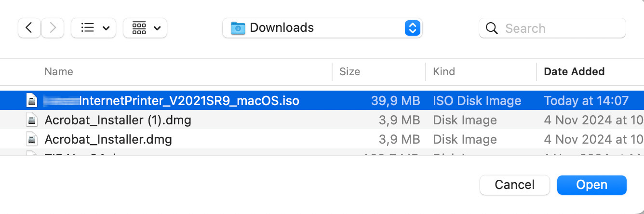Click the magnifying glass search icon
The height and width of the screenshot is (214, 644).
(x=492, y=28)
